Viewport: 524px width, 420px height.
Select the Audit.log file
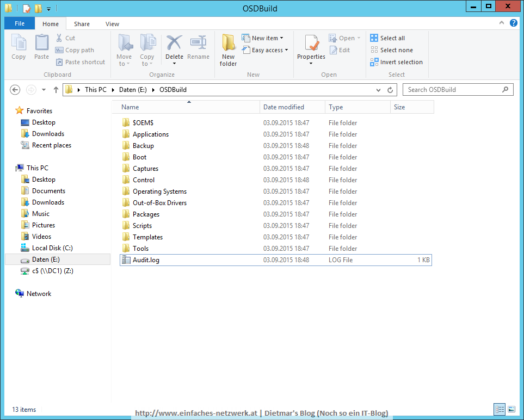click(x=276, y=260)
